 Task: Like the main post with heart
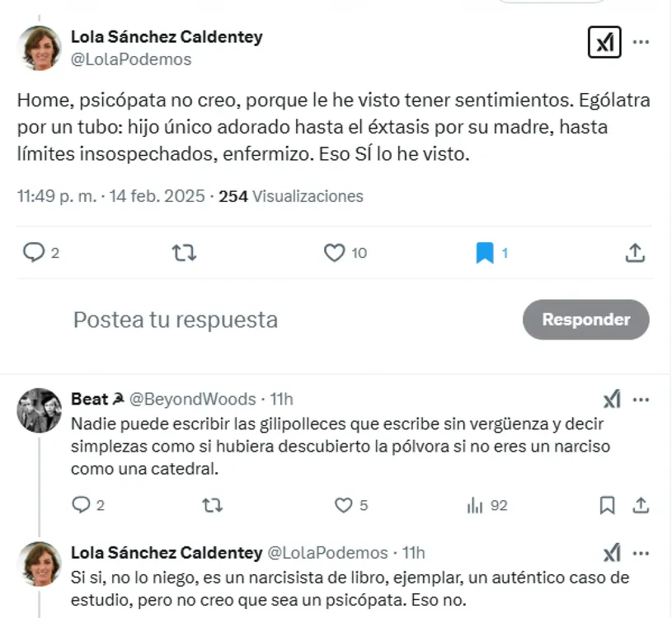pos(334,252)
